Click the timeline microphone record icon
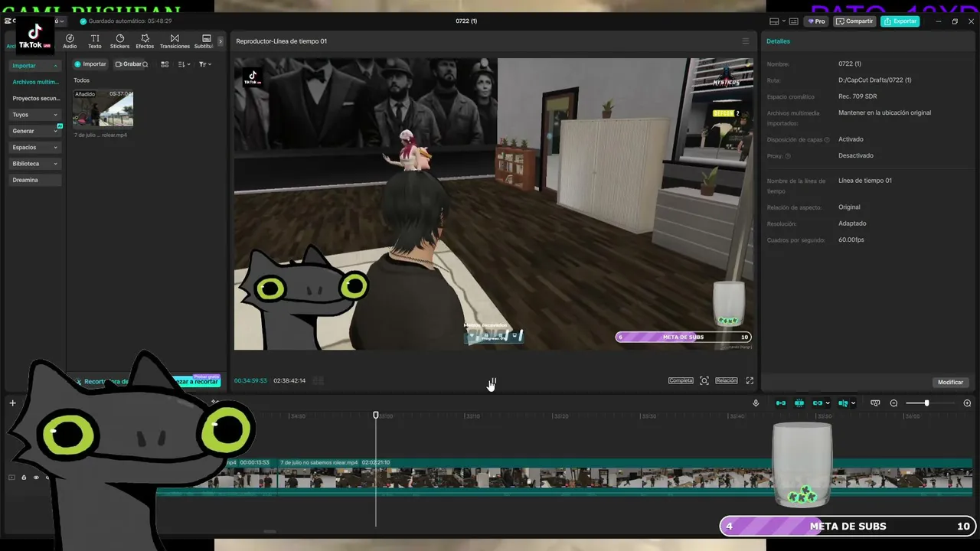The width and height of the screenshot is (980, 551). point(756,403)
